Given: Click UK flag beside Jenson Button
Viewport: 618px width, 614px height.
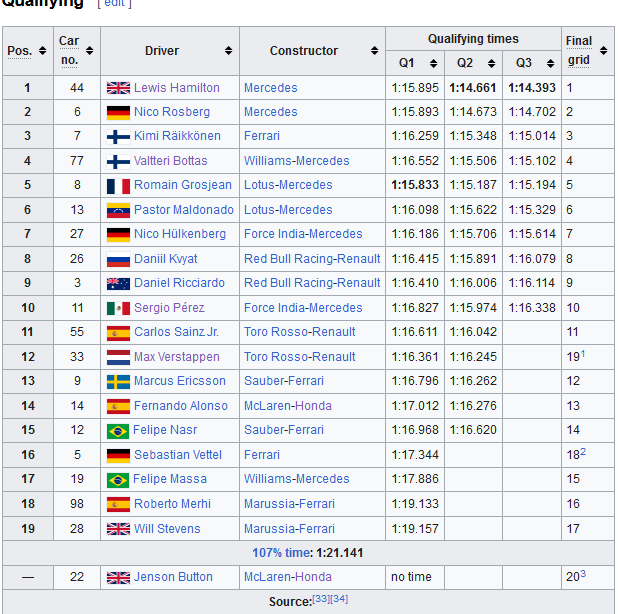Looking at the screenshot, I should coord(118,577).
